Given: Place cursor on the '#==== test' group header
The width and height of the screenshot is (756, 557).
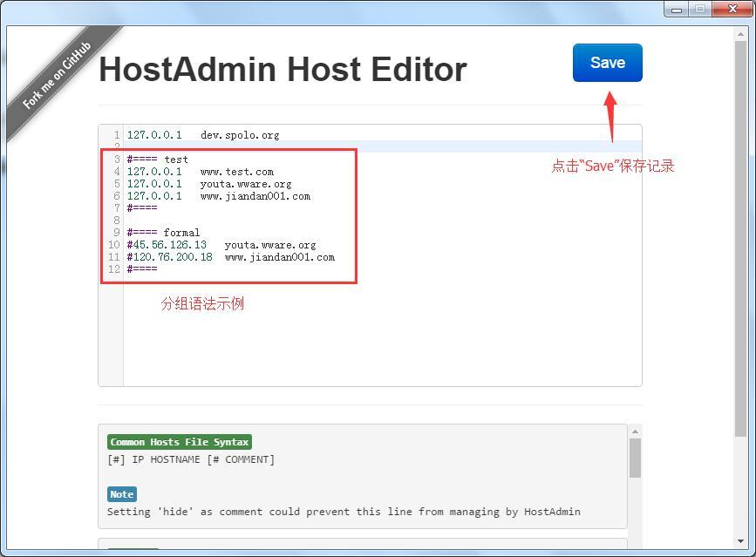Looking at the screenshot, I should pos(158,160).
